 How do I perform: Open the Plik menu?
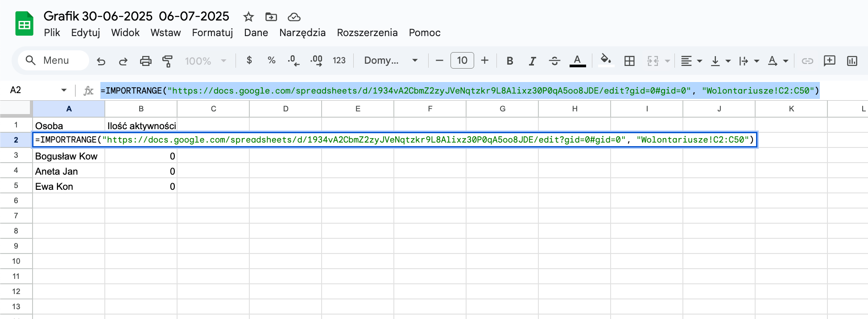point(52,33)
